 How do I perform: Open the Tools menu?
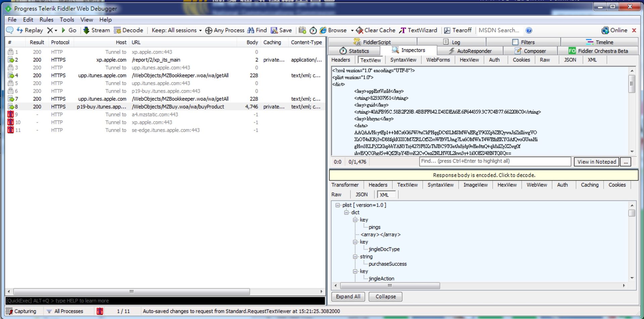pyautogui.click(x=67, y=19)
